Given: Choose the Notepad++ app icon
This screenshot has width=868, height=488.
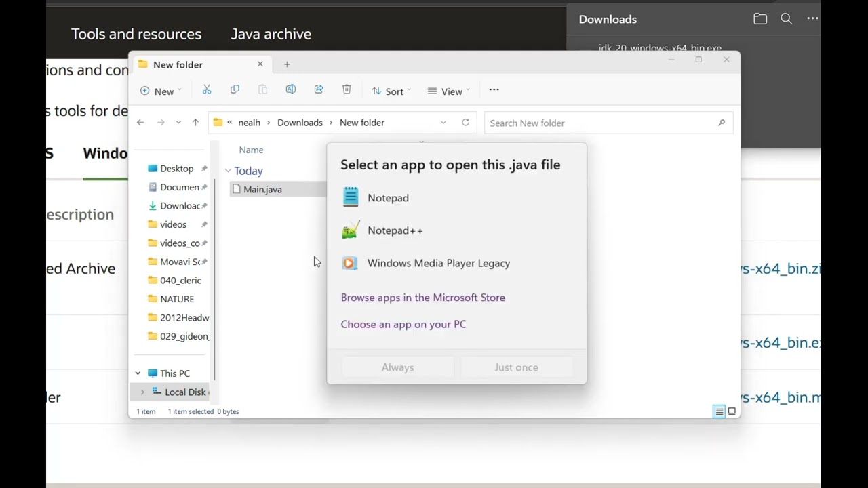Looking at the screenshot, I should [x=350, y=230].
